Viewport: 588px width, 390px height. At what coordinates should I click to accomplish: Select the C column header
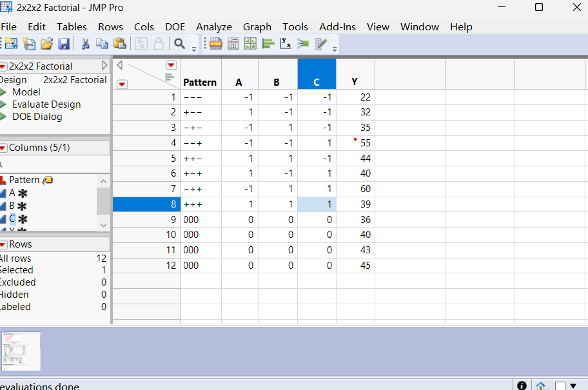tap(316, 73)
